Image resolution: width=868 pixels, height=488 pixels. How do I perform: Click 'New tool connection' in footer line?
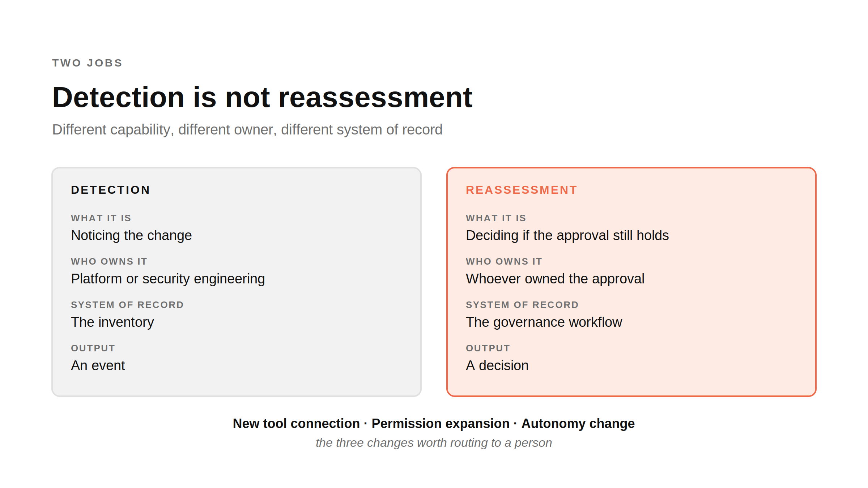[x=296, y=424]
